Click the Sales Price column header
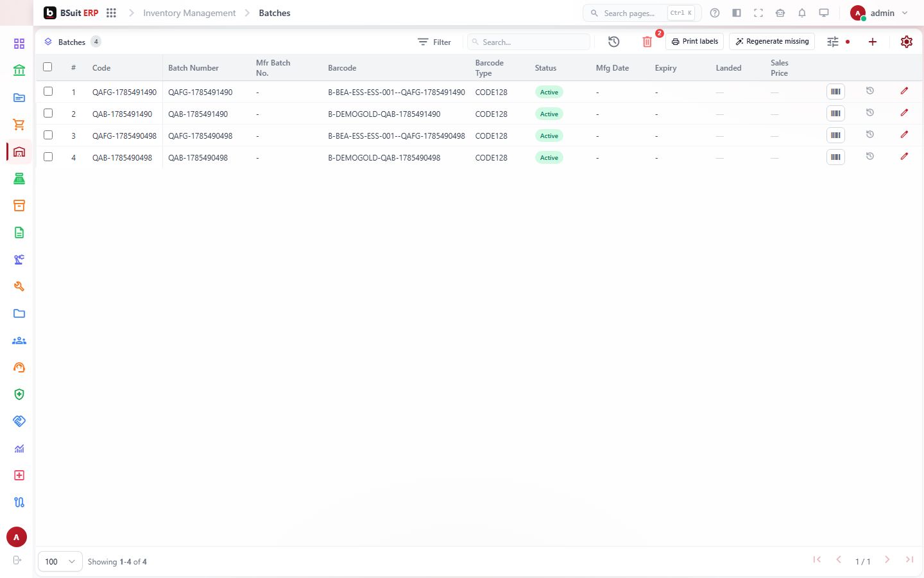 pyautogui.click(x=779, y=67)
